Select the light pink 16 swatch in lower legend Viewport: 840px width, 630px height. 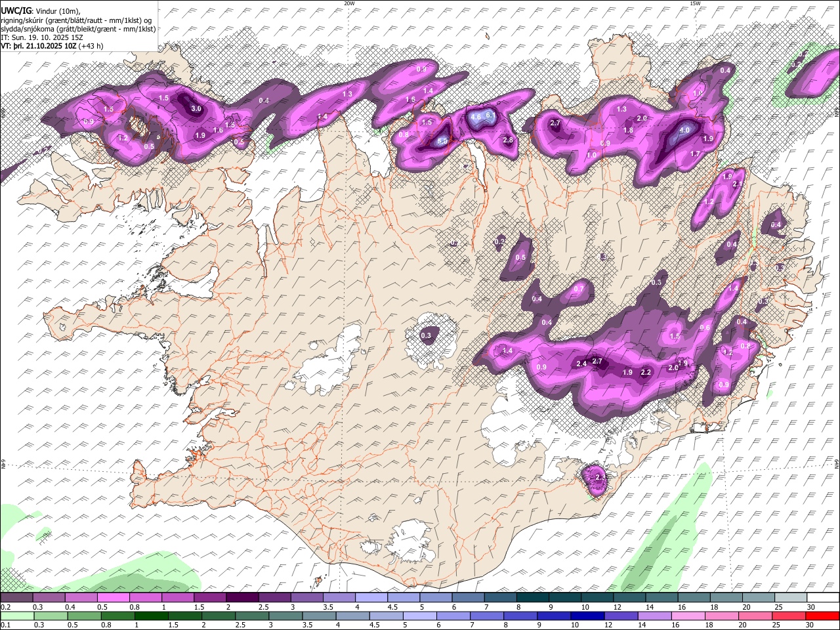point(688,616)
